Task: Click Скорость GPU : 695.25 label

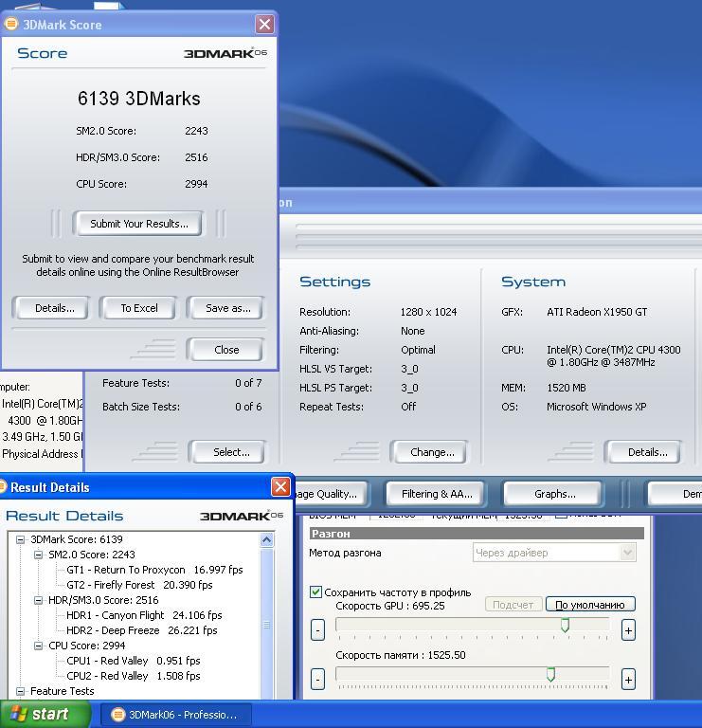Action: [389, 606]
